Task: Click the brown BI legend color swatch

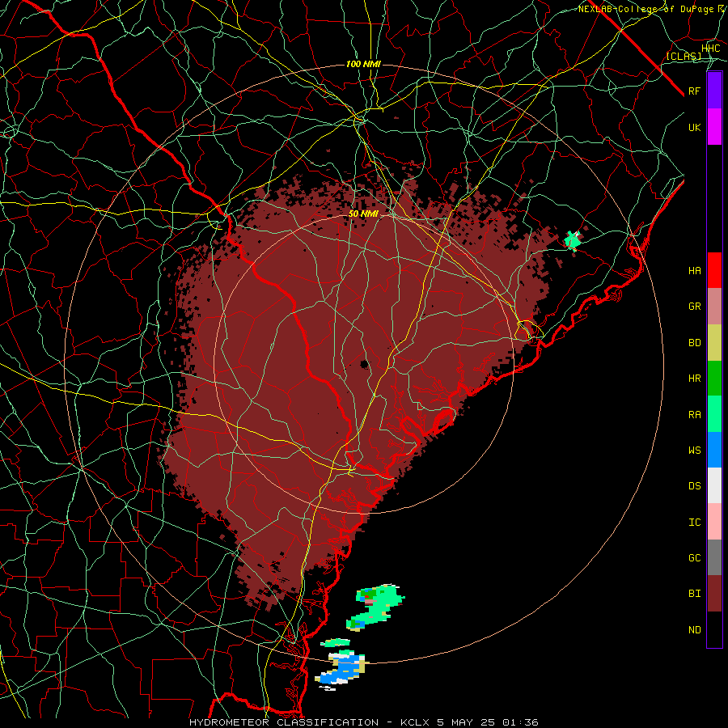Action: coord(714,594)
